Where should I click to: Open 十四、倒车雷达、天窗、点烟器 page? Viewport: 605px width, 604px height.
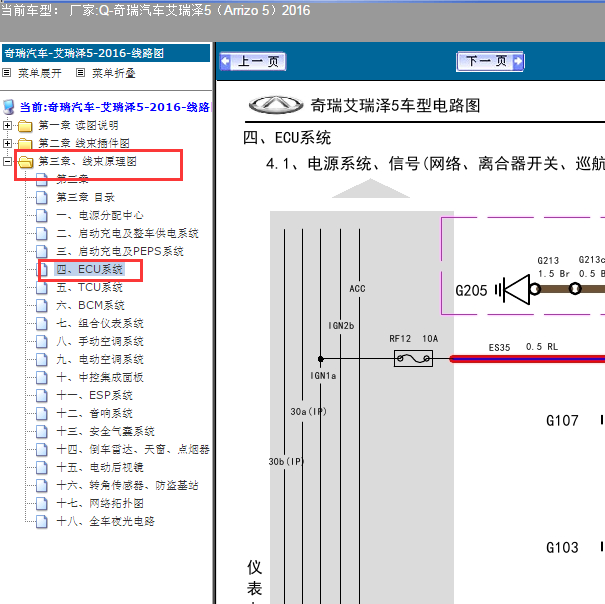133,449
